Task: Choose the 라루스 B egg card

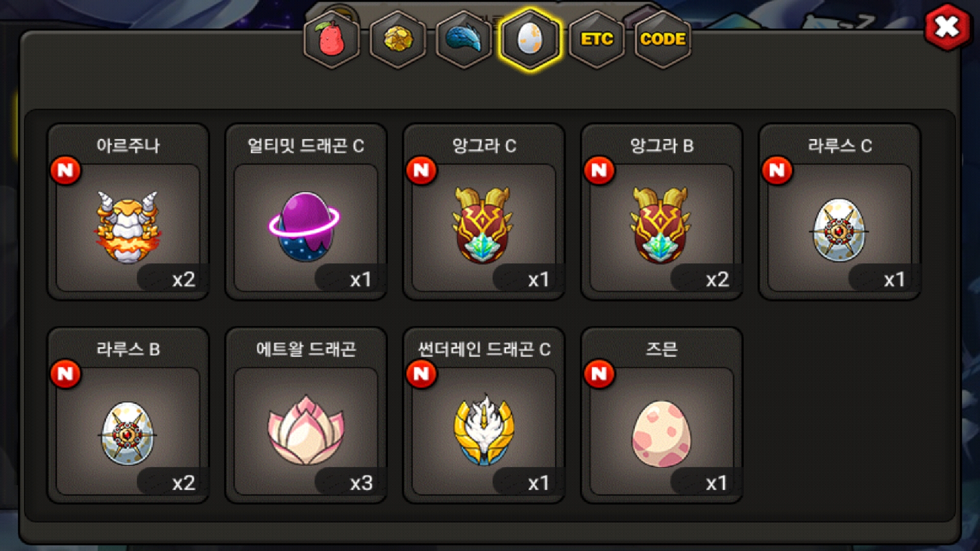Action: click(x=128, y=415)
